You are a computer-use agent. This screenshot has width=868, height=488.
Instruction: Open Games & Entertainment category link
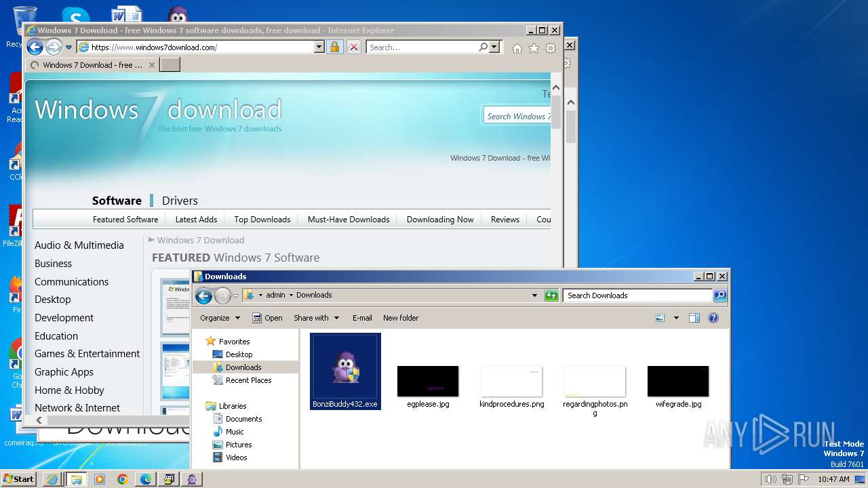click(x=87, y=354)
